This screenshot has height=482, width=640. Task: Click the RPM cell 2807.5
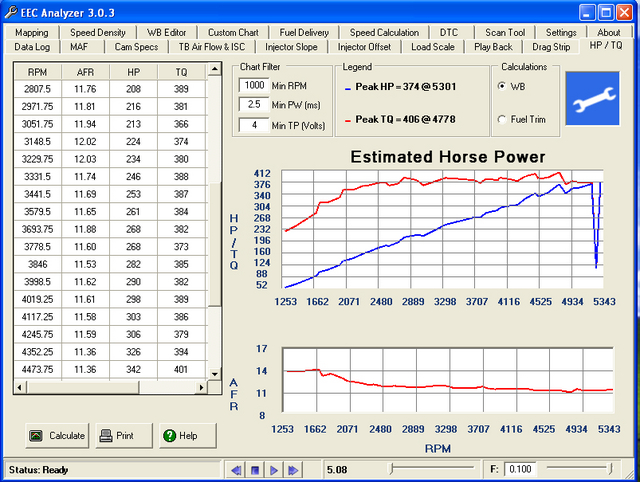tap(38, 89)
